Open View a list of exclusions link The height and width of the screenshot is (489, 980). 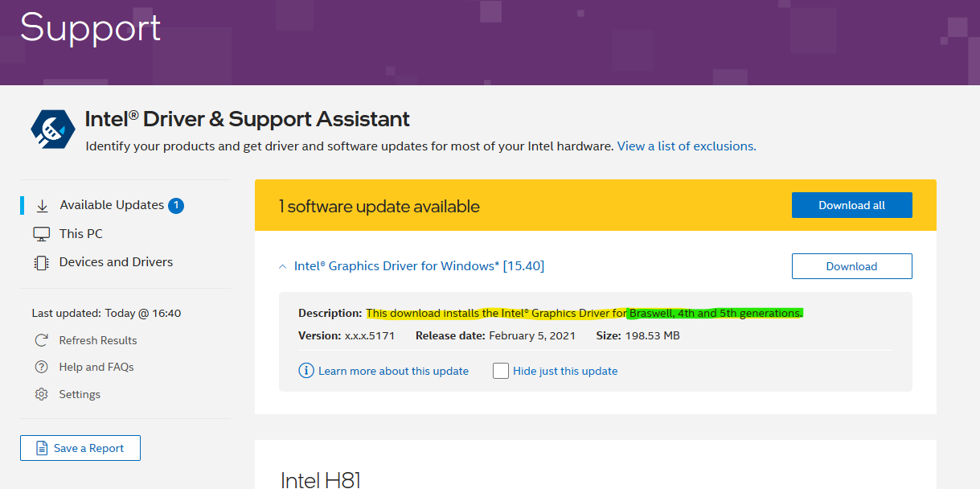pyautogui.click(x=684, y=146)
